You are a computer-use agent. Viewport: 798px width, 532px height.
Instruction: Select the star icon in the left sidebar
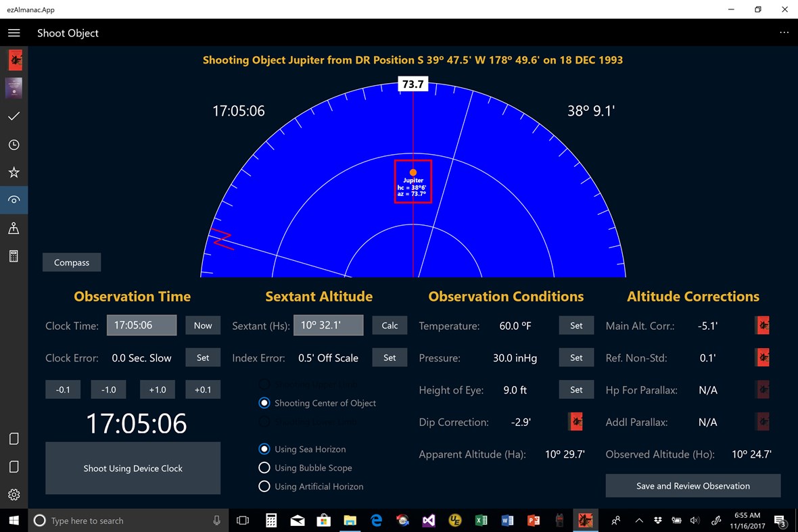pos(14,172)
